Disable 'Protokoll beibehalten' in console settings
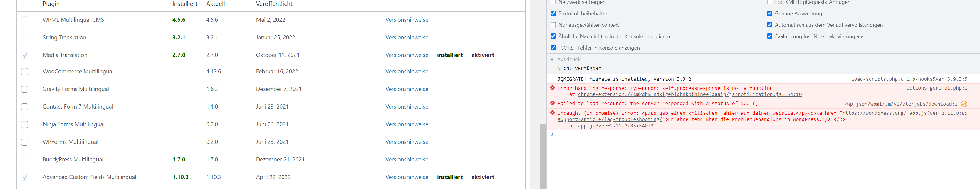Viewport: 980px width, 189px height. [x=553, y=13]
